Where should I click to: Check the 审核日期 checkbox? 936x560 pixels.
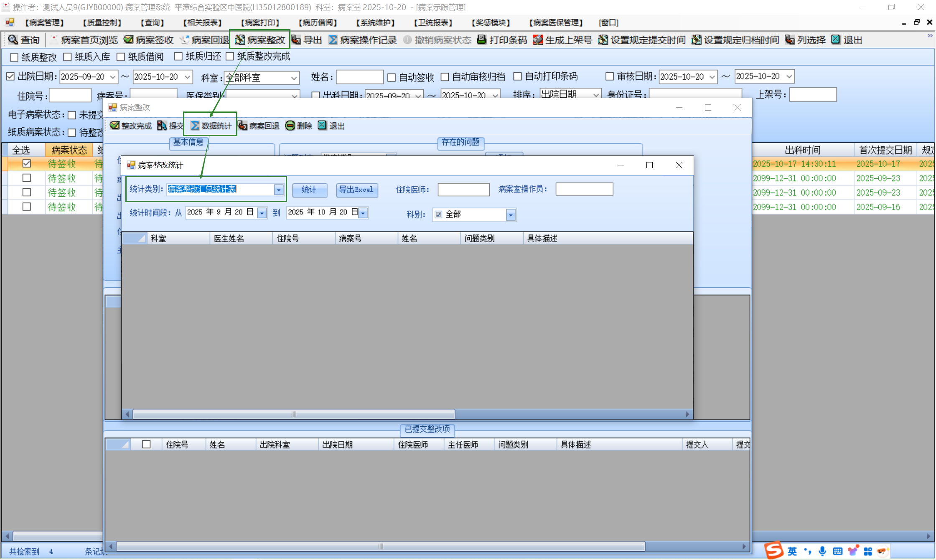(x=610, y=76)
